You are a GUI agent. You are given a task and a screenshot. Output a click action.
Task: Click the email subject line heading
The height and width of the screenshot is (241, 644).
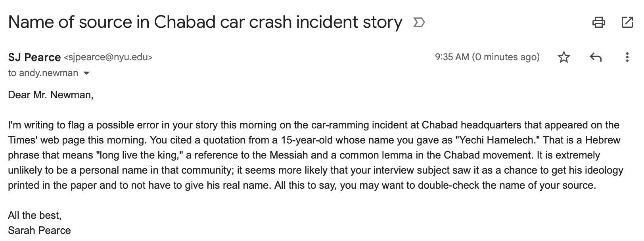[205, 22]
